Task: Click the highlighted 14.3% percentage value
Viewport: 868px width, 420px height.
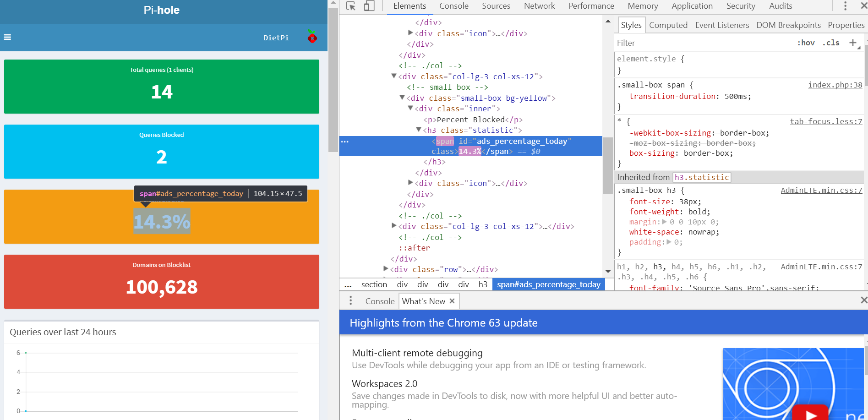Action: [x=162, y=222]
